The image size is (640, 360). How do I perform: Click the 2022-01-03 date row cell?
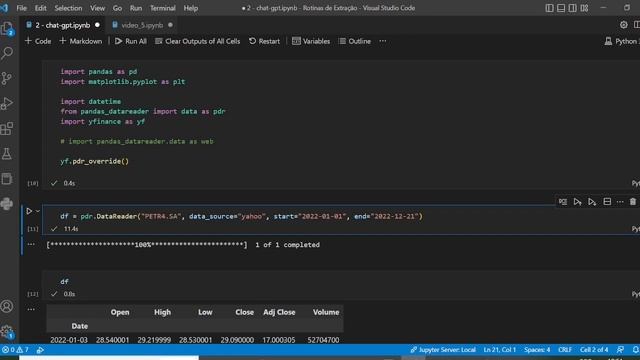tap(69, 340)
